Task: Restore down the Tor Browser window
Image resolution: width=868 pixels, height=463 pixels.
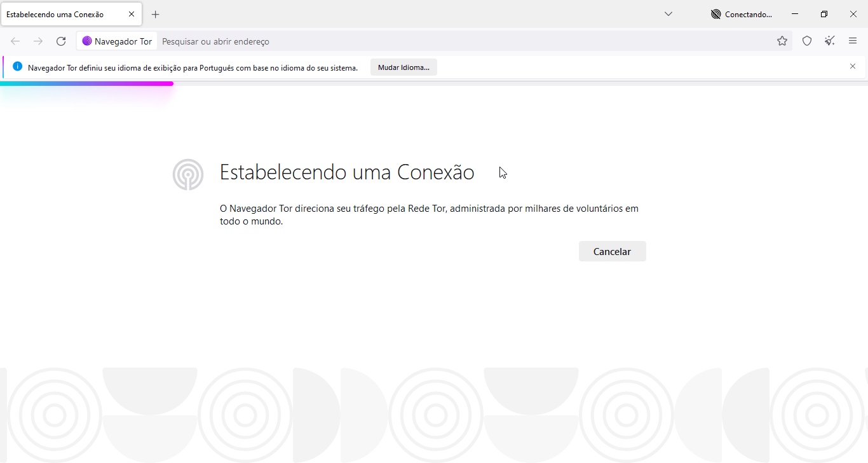Action: pyautogui.click(x=824, y=14)
